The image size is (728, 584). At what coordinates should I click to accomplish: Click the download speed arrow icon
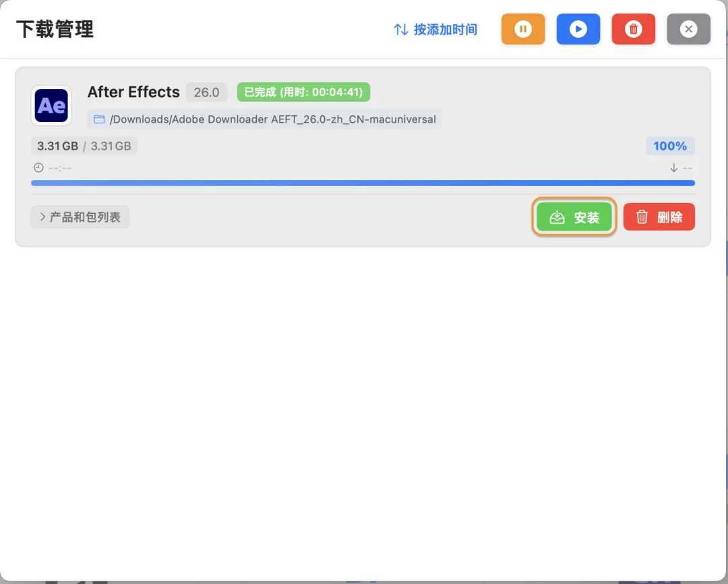point(673,168)
